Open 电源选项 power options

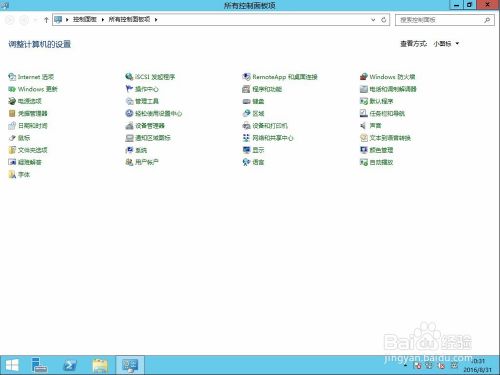(25, 101)
